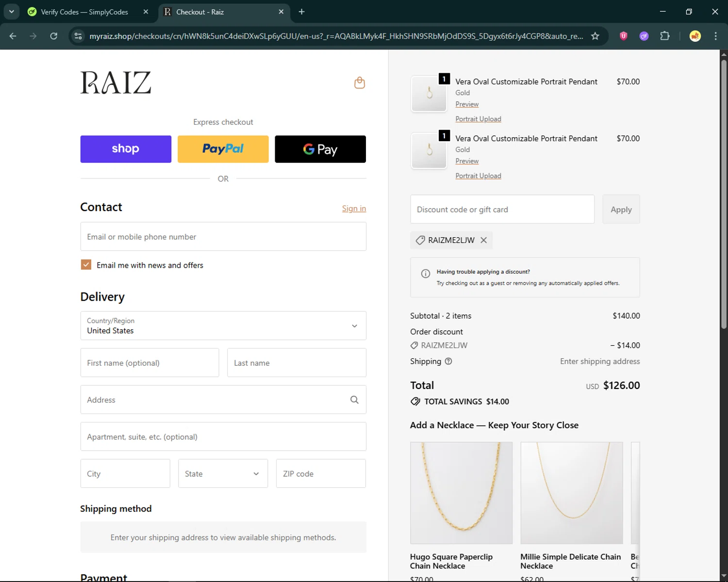Open new browser tab with plus
This screenshot has height=582, width=728.
(x=301, y=12)
